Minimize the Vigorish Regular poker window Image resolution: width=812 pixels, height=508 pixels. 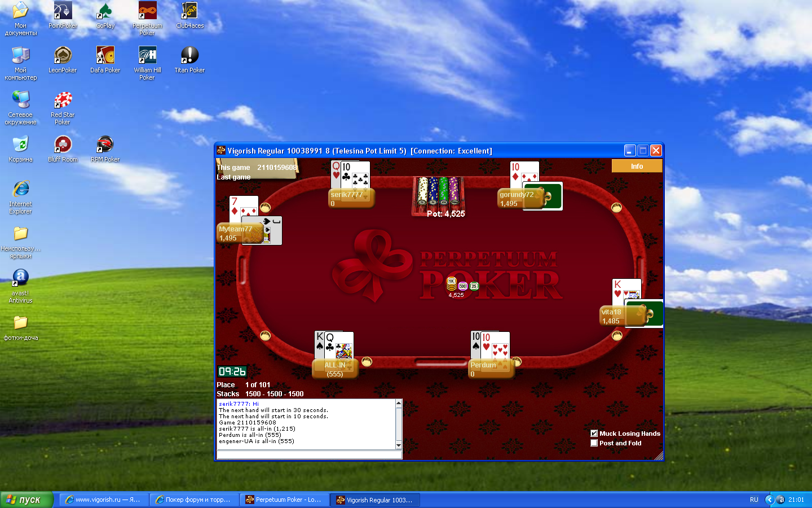[x=630, y=151]
